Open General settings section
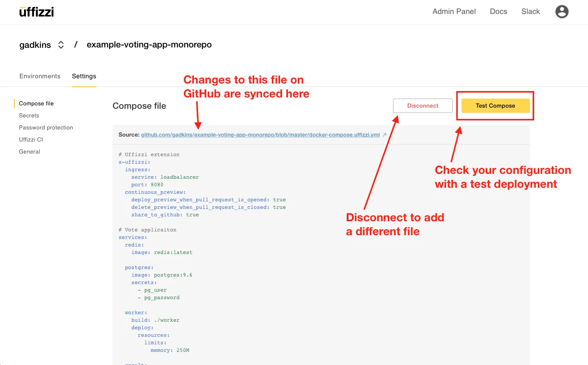This screenshot has height=365, width=588. click(29, 152)
